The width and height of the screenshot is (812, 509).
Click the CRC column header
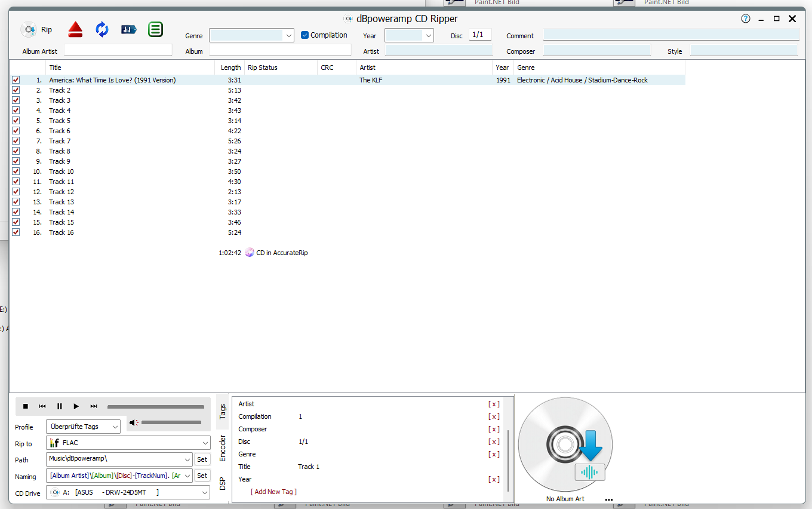[337, 68]
